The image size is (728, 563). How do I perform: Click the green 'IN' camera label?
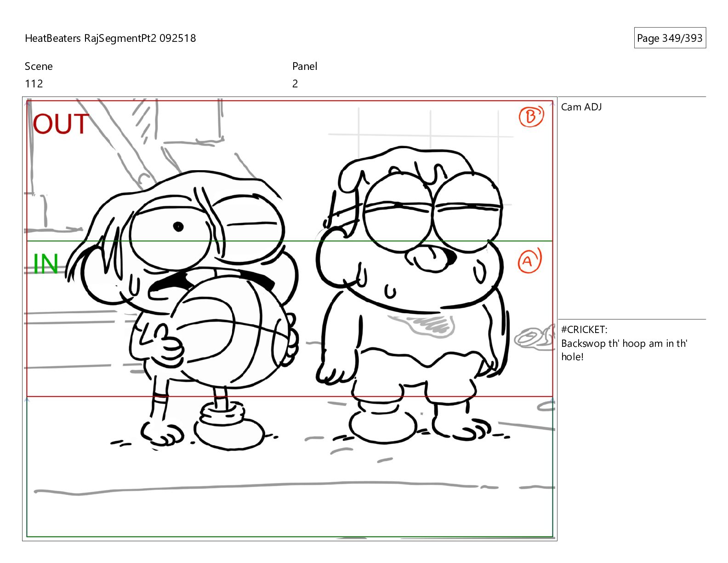(x=46, y=264)
